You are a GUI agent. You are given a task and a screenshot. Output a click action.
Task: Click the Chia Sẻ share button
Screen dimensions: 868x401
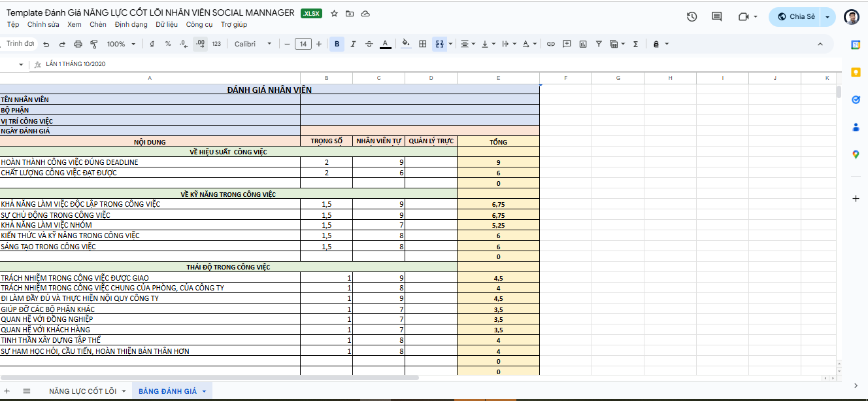pyautogui.click(x=795, y=17)
